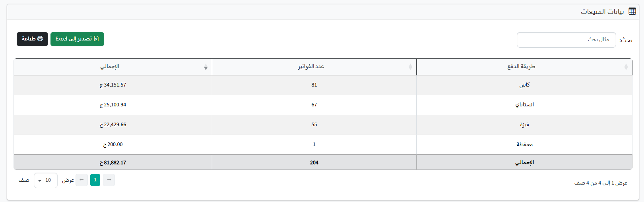Image resolution: width=644 pixels, height=202 pixels.
Task: Select the كاش payment method row
Action: pos(524,85)
